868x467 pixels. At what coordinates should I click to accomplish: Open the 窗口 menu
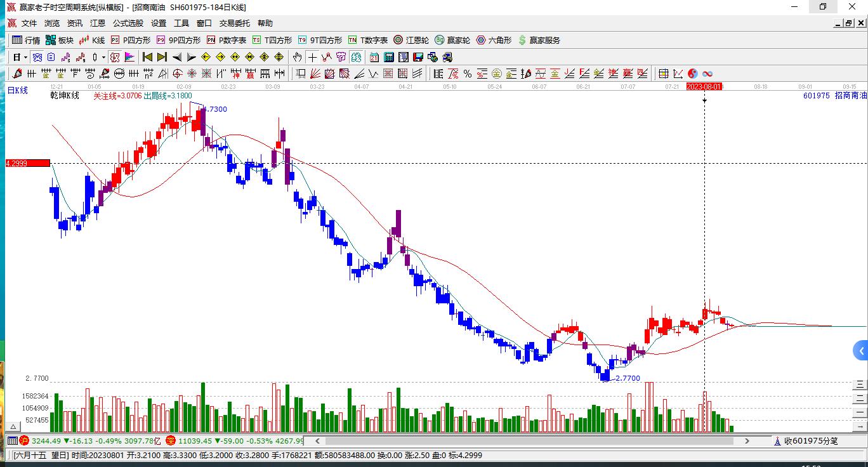coord(204,23)
